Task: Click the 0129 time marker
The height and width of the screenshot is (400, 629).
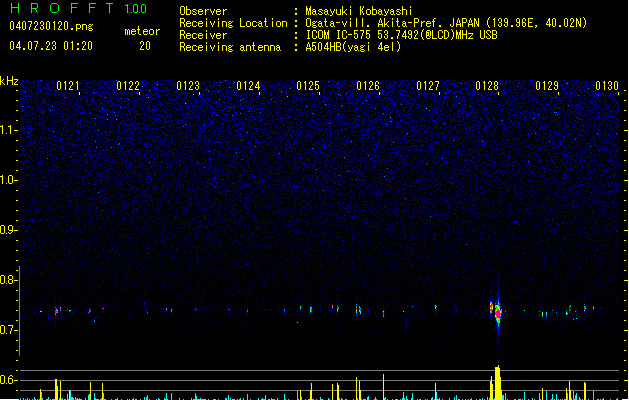Action: point(547,86)
